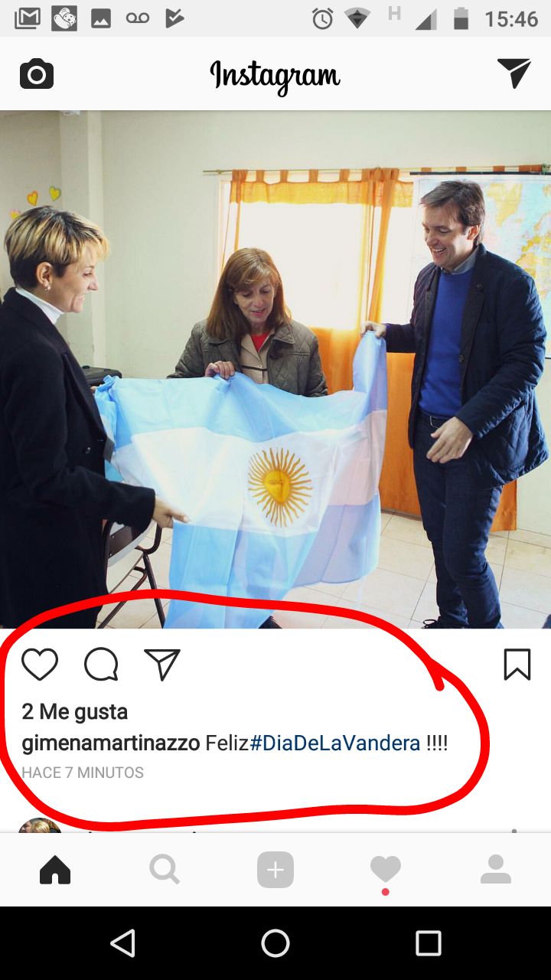Open the Instagram camera
The height and width of the screenshot is (980, 551).
[37, 74]
